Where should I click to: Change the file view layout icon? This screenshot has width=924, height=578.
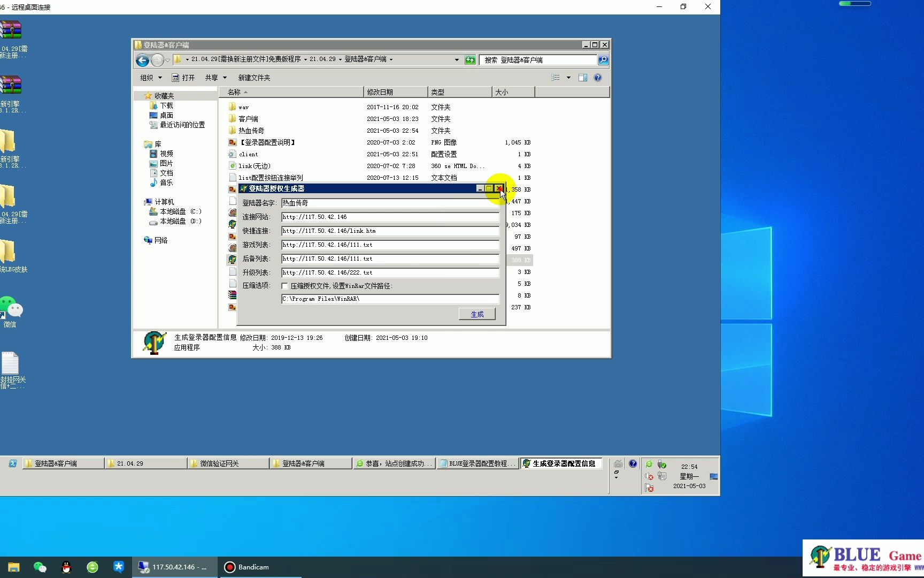coord(556,78)
